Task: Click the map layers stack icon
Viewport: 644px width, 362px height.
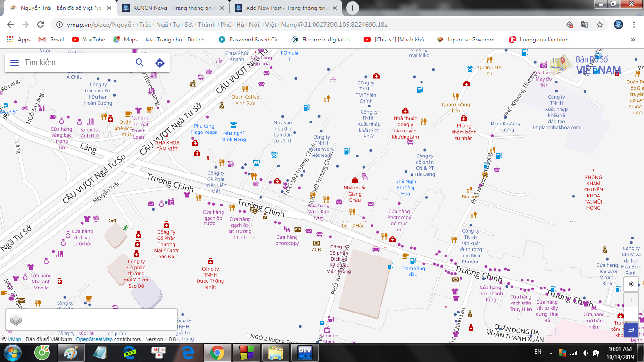Action: pos(16,320)
